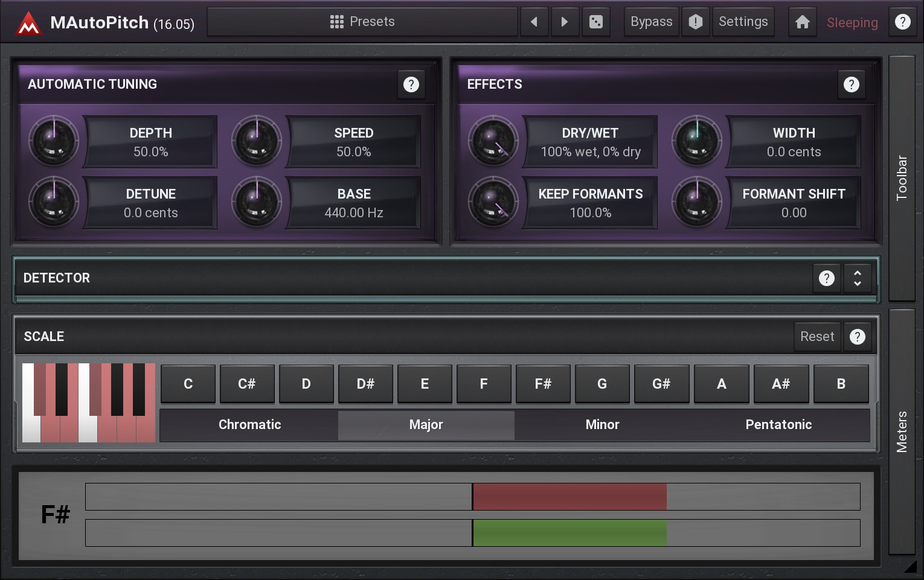Click the Dry/Wet knob
924x580 pixels.
point(493,141)
